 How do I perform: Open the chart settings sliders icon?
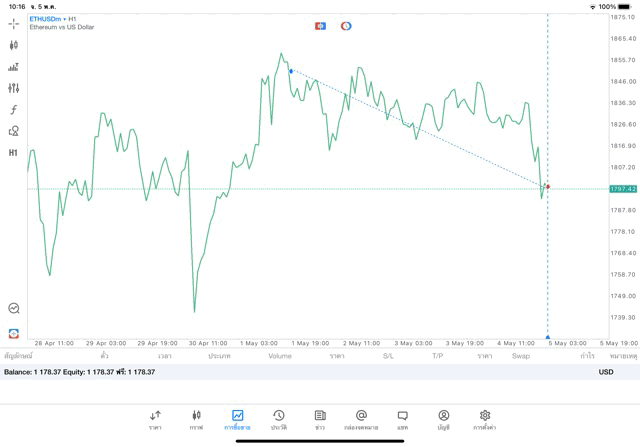[13, 88]
